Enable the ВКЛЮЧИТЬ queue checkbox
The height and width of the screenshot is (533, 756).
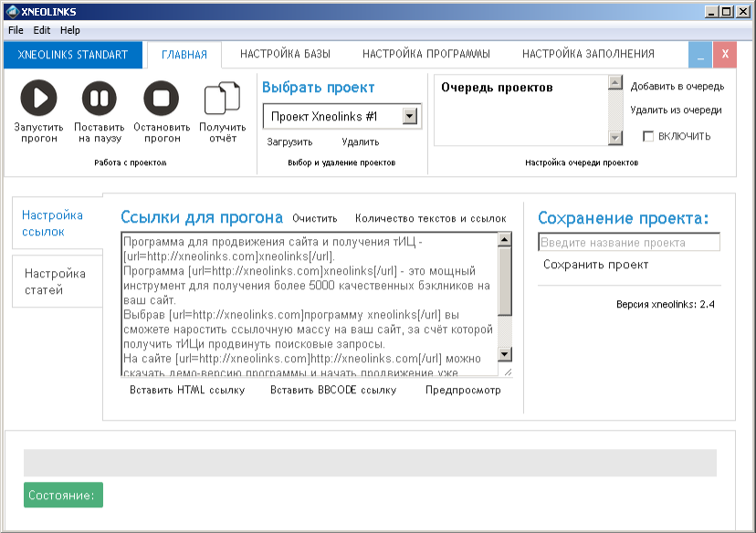tap(648, 136)
